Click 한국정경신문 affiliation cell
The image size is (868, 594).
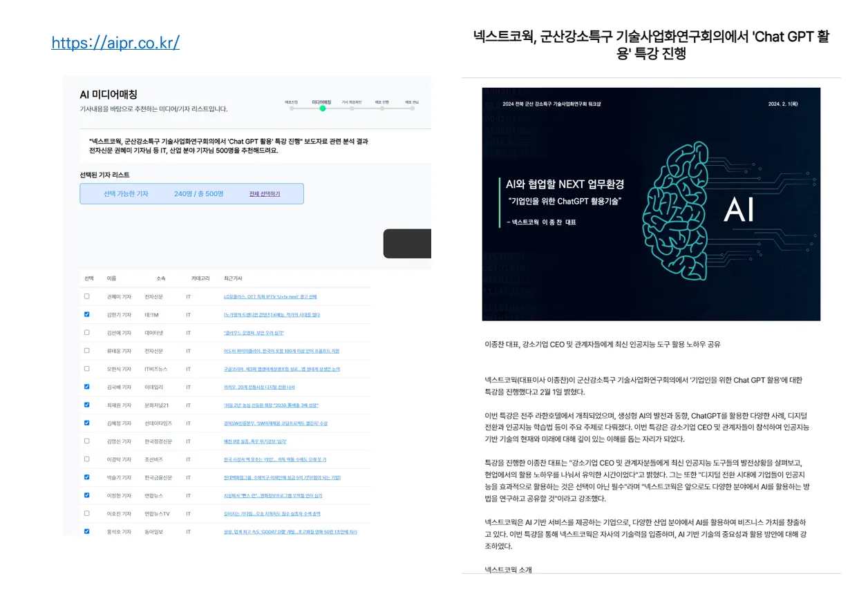tap(158, 441)
